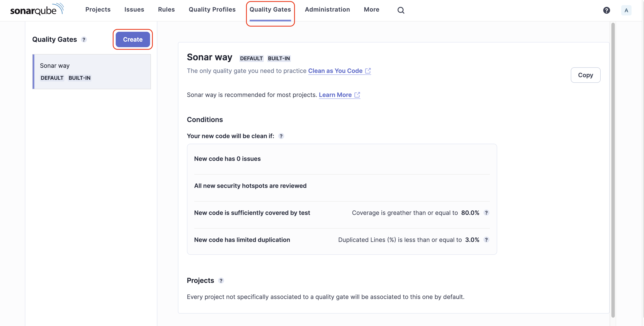The image size is (644, 326).
Task: Click help icon next to coverage 80.0%
Action: [x=486, y=213]
